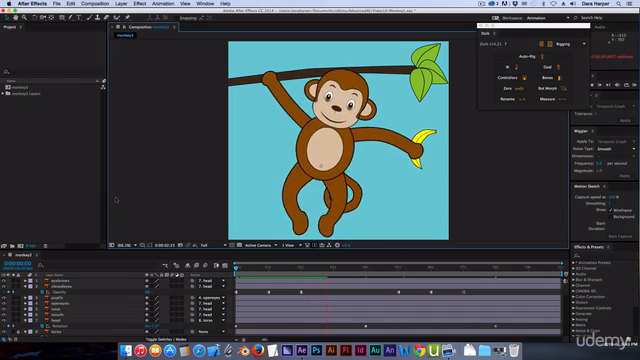The width and height of the screenshot is (640, 360).
Task: Select the Selection arrow tool
Action: pyautogui.click(x=7, y=18)
